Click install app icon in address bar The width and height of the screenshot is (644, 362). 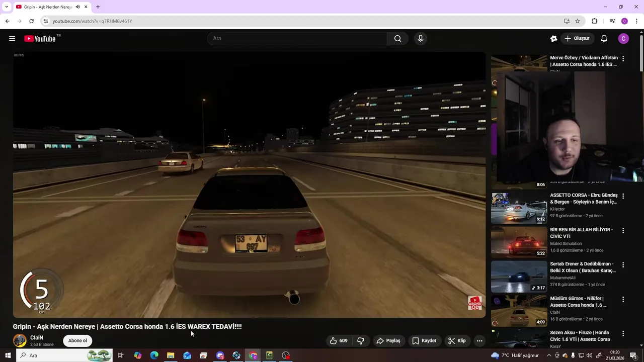[567, 21]
